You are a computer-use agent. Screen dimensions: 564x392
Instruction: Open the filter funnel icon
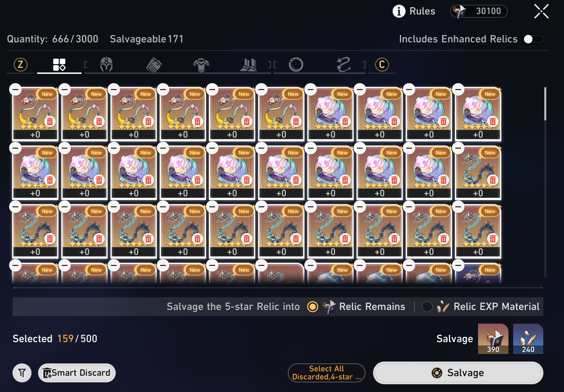click(22, 373)
